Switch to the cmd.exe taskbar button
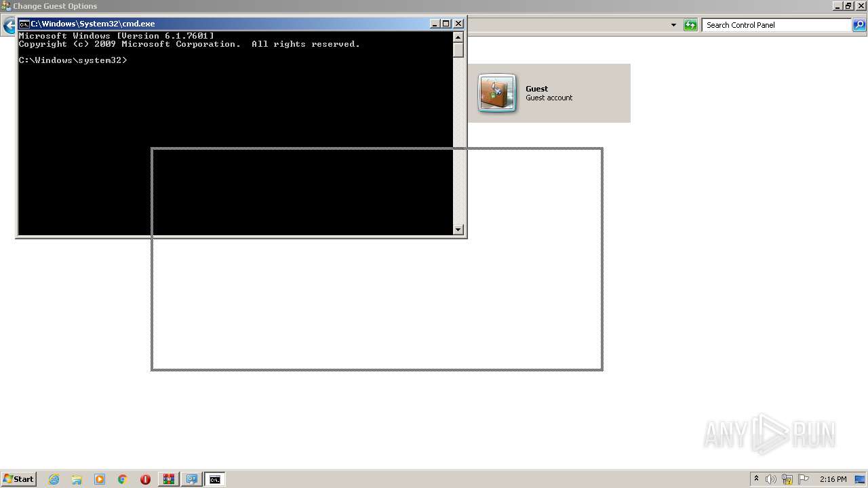 (x=214, y=479)
